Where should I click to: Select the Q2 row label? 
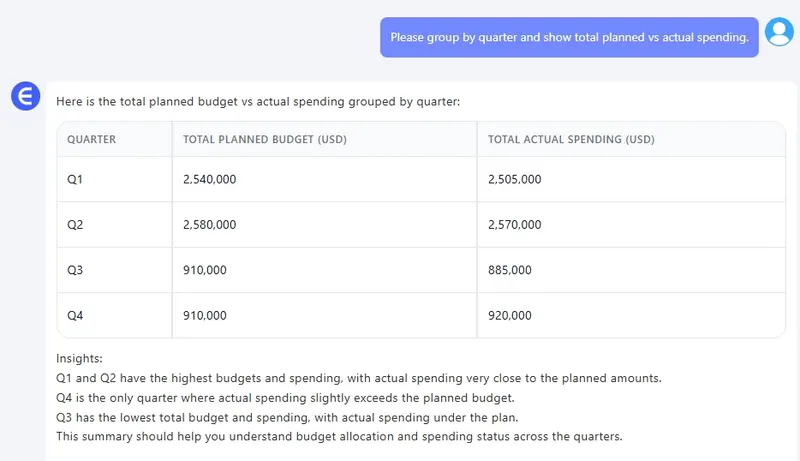[75, 225]
